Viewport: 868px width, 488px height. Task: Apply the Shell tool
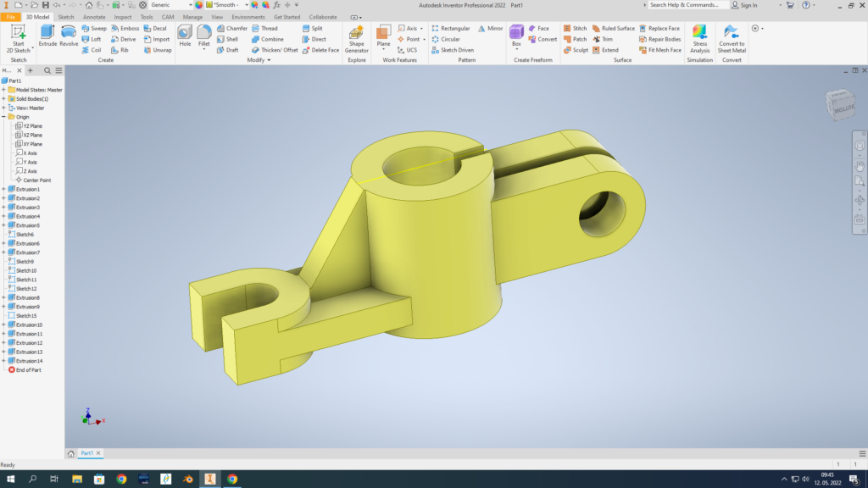[227, 39]
